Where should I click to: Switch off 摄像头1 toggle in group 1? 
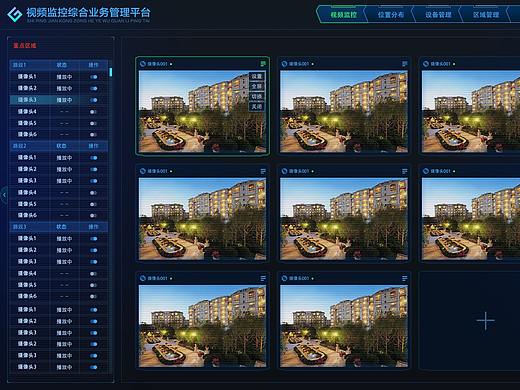pyautogui.click(x=93, y=77)
